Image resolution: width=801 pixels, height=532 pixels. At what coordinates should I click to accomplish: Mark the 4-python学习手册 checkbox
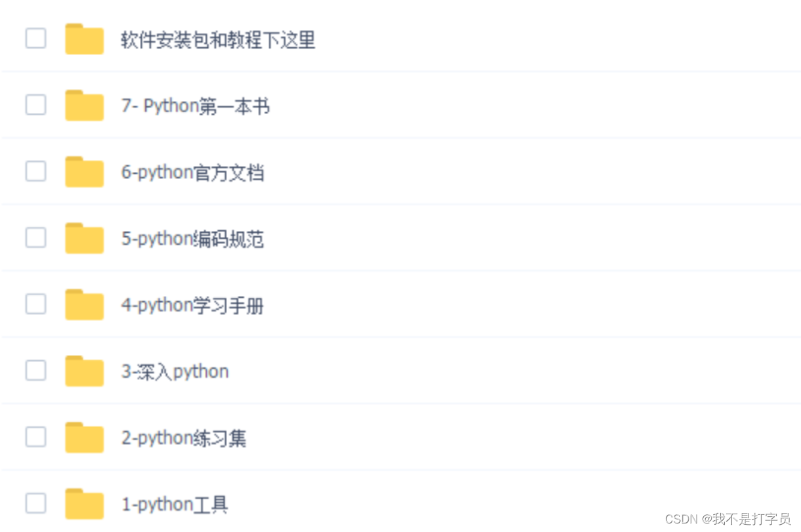click(35, 304)
